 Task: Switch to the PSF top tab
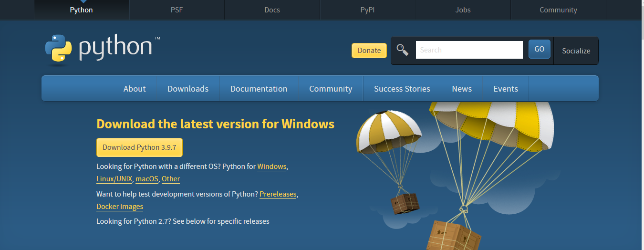[x=177, y=10]
